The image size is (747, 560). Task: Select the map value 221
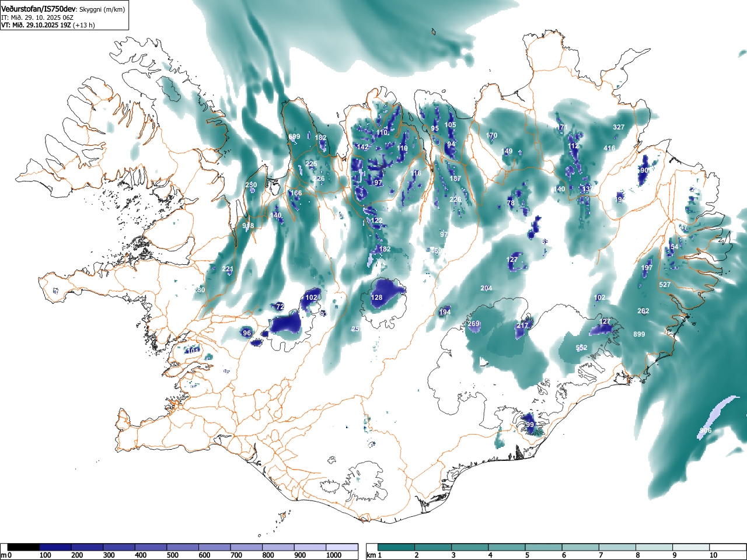point(228,269)
